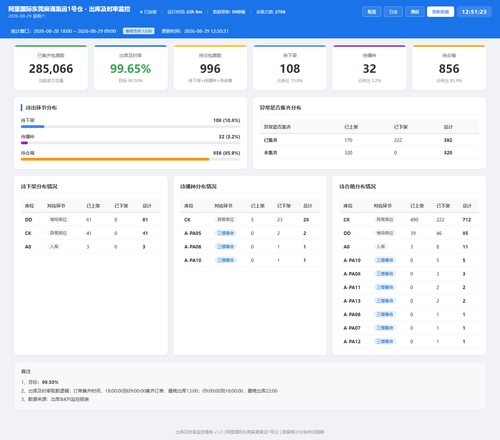500x440 pixels.
Task: Click A-PA07 in the right table
Action: point(352,328)
